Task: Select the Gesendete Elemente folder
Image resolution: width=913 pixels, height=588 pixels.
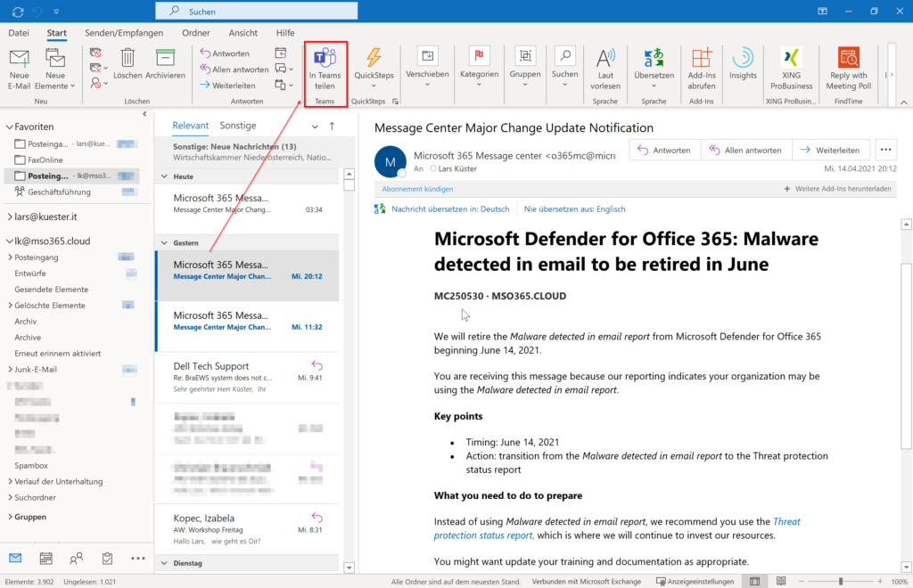Action: point(51,289)
